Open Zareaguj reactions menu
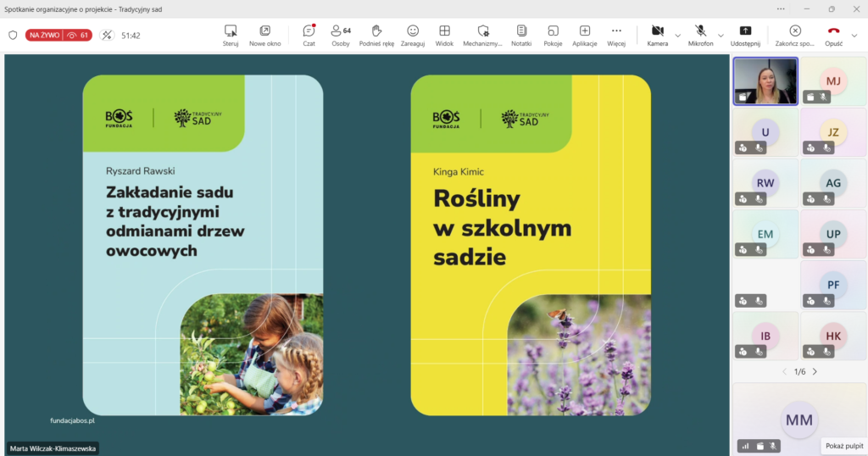This screenshot has height=456, width=868. pyautogui.click(x=413, y=36)
